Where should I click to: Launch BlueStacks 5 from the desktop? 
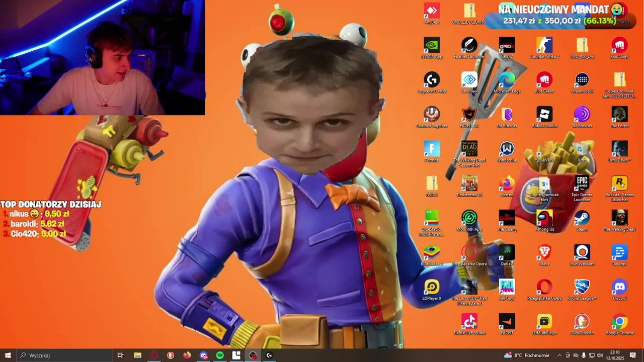coord(432,255)
